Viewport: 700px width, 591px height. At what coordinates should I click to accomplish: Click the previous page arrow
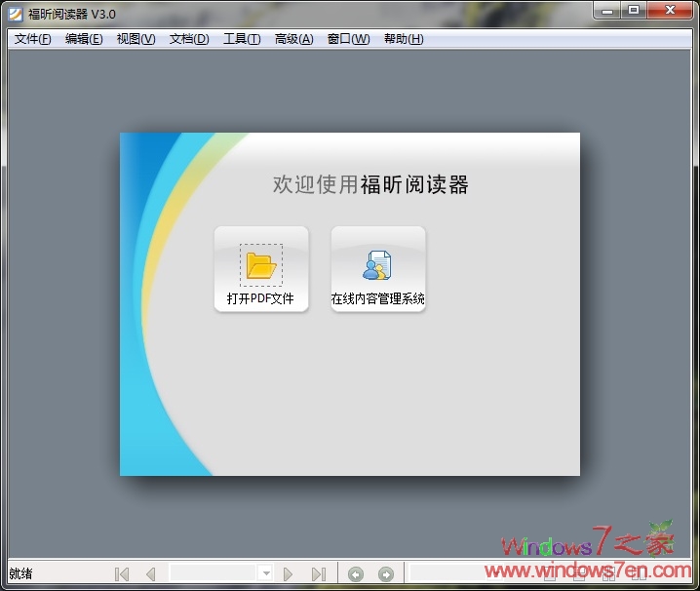click(x=150, y=574)
